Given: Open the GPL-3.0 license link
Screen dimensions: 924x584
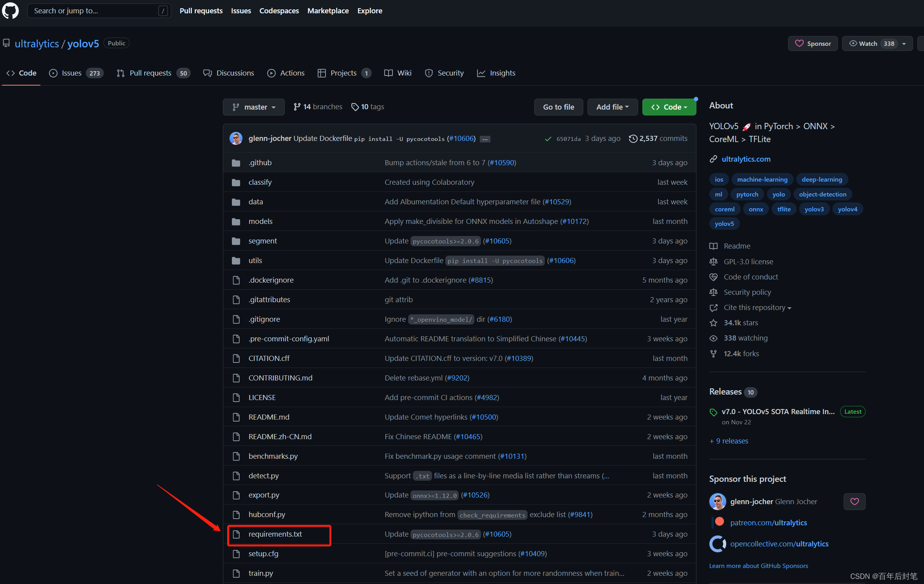Looking at the screenshot, I should (x=748, y=262).
